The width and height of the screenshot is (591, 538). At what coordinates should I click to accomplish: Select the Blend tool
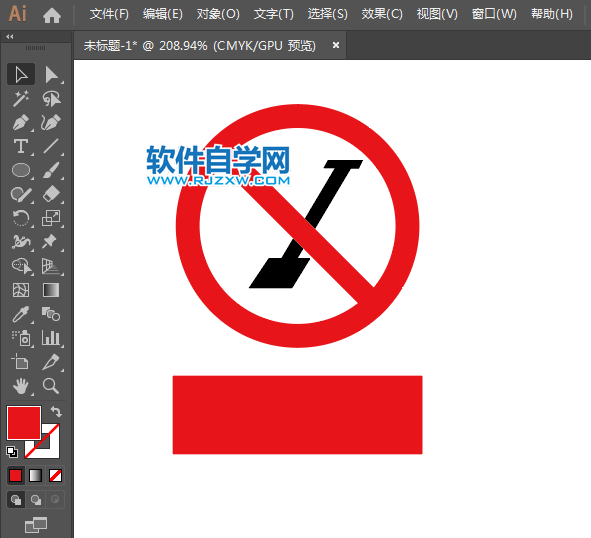point(51,314)
